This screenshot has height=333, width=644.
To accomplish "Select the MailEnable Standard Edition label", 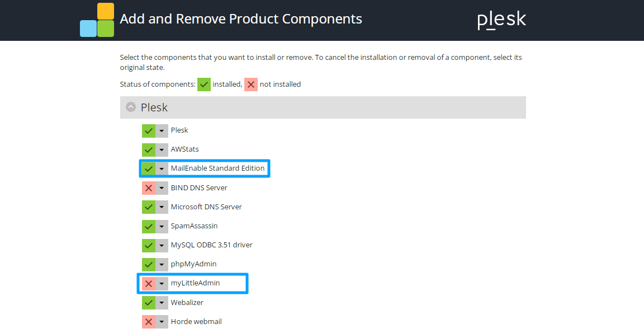I will click(x=217, y=168).
